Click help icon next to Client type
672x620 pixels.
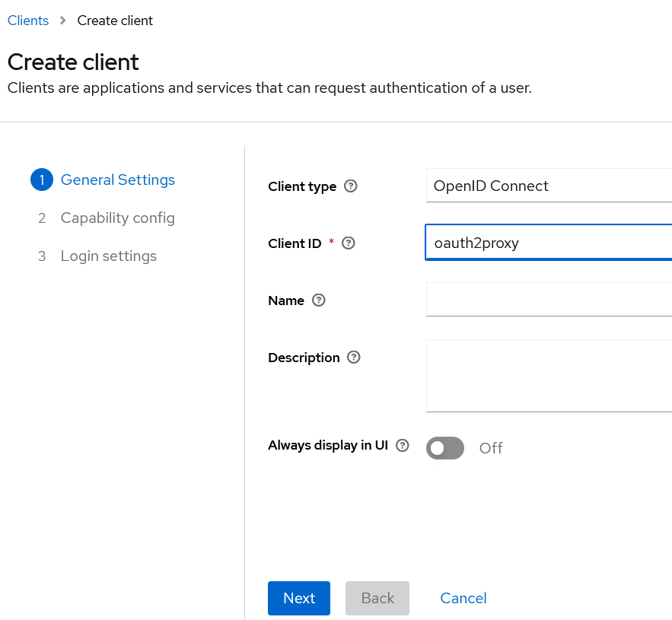[351, 186]
